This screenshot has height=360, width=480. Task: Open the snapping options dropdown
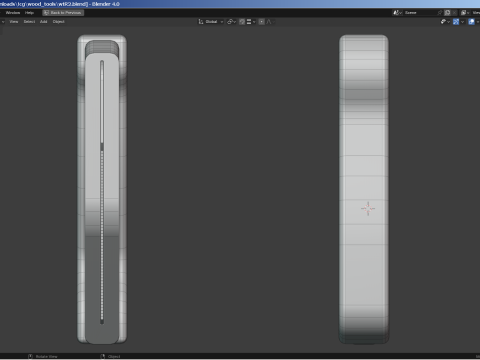[251, 22]
